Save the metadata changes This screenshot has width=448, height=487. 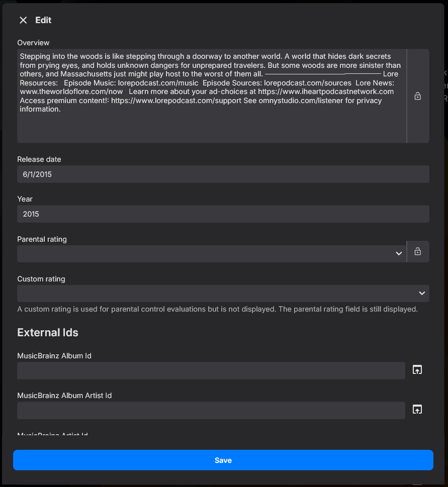(223, 460)
